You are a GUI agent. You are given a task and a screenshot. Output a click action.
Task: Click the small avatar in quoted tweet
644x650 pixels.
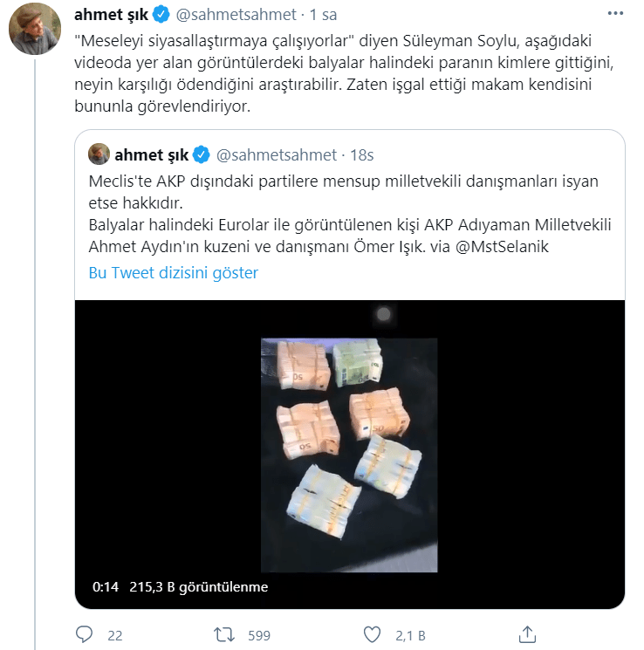pos(99,154)
